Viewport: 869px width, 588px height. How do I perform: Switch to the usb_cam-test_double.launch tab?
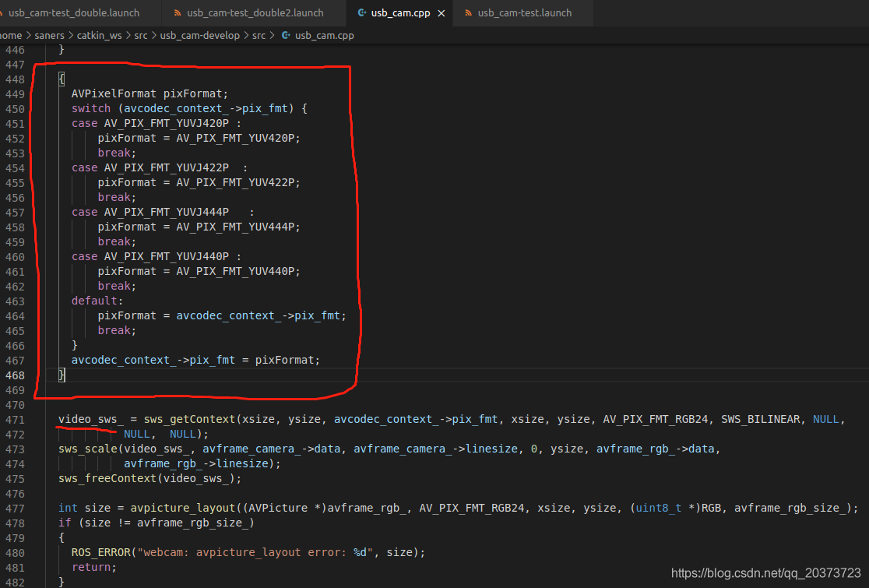coord(74,12)
